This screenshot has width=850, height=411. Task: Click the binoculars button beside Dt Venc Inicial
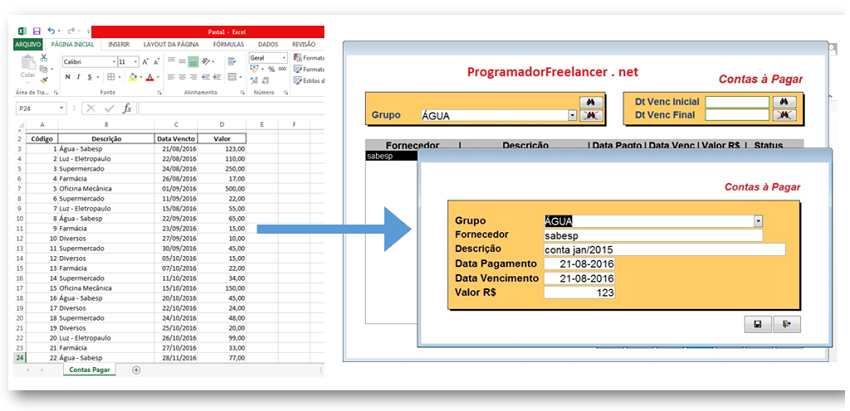(784, 102)
